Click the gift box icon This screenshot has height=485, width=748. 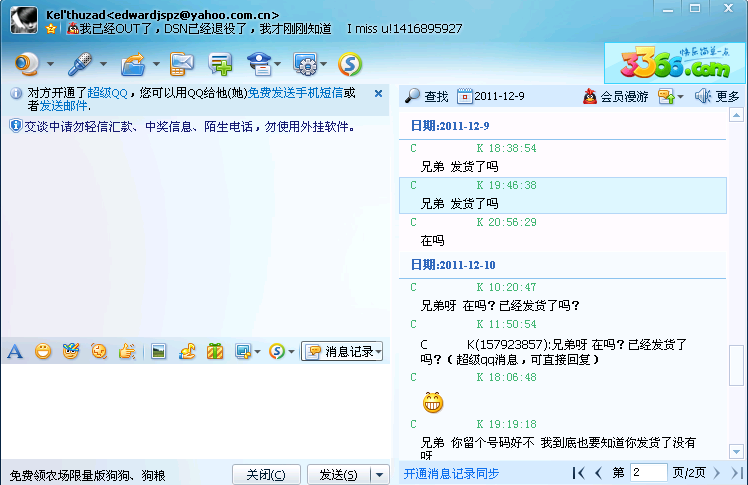(x=215, y=351)
